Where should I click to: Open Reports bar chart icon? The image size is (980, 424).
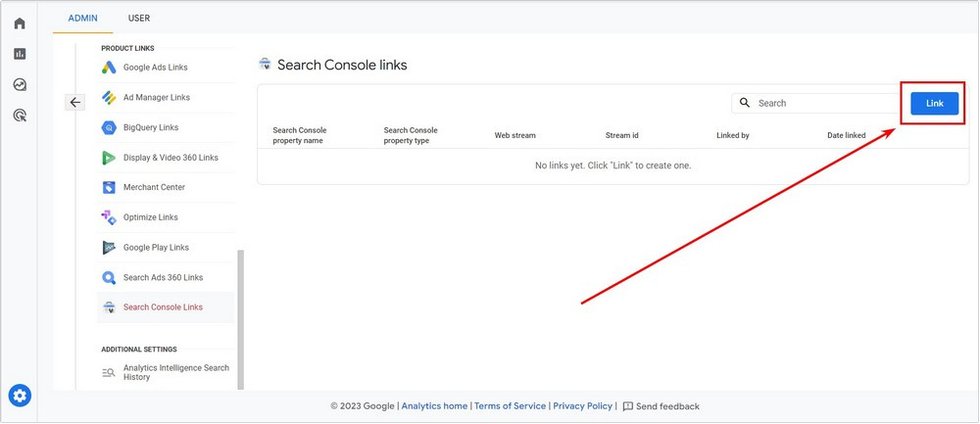pos(20,54)
